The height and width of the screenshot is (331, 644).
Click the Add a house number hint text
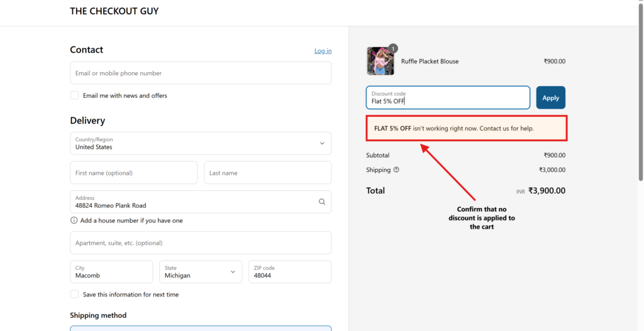131,220
